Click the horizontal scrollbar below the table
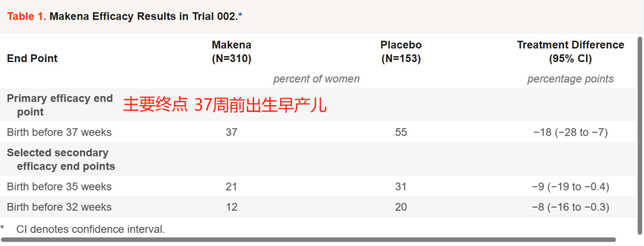Screen dimensions: 644x246 click(310, 239)
